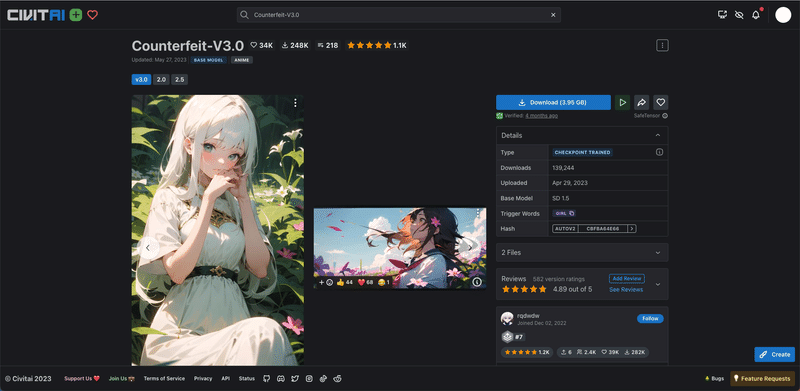
Task: Download the 3.95 GB model
Action: (x=553, y=103)
